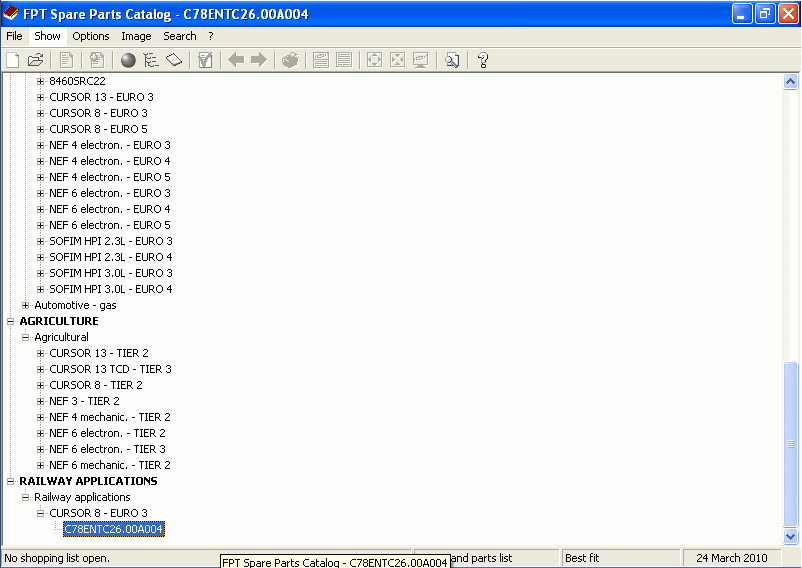The height and width of the screenshot is (568, 802).
Task: Open the Show menu
Action: [47, 36]
